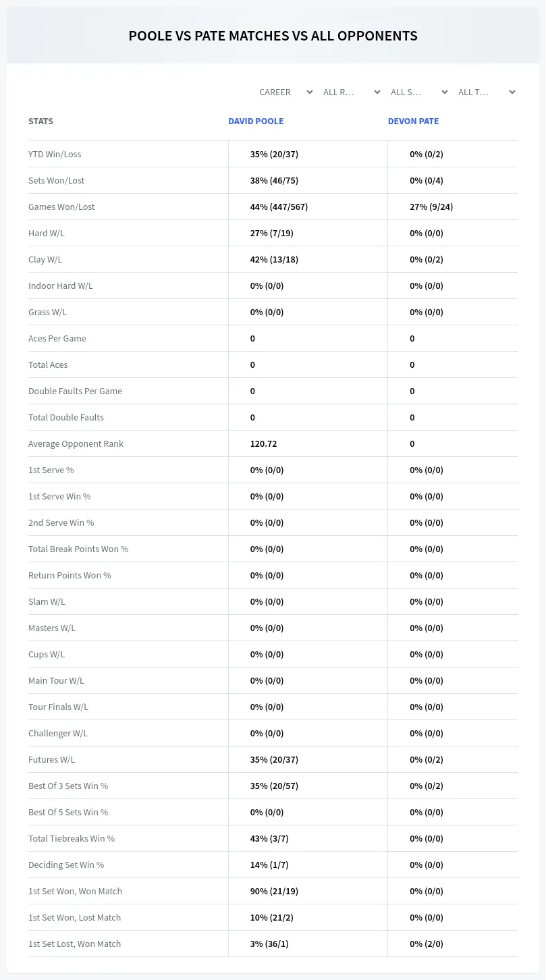
Task: Click Pate's Games Won/Lost value 27% (9/24)
Action: pos(431,207)
